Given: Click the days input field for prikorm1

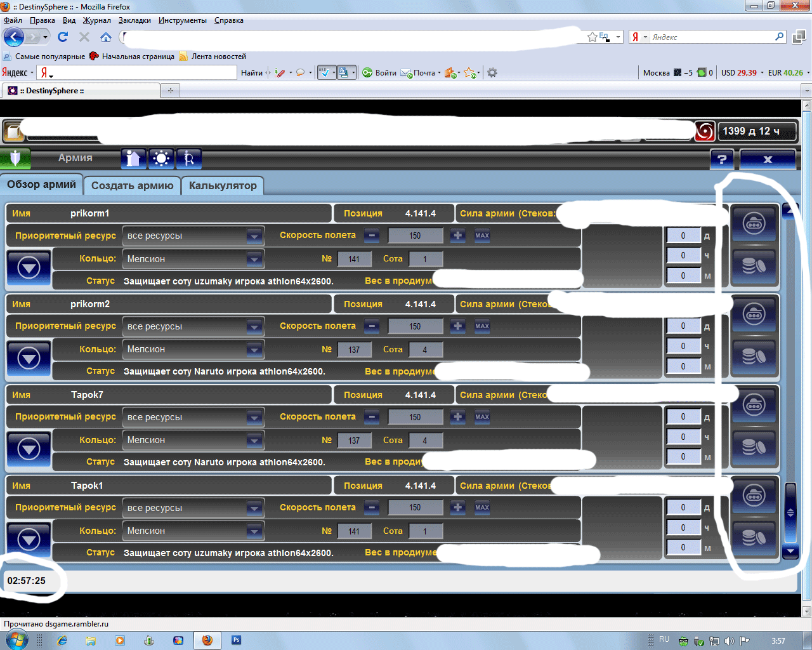Looking at the screenshot, I should 683,235.
